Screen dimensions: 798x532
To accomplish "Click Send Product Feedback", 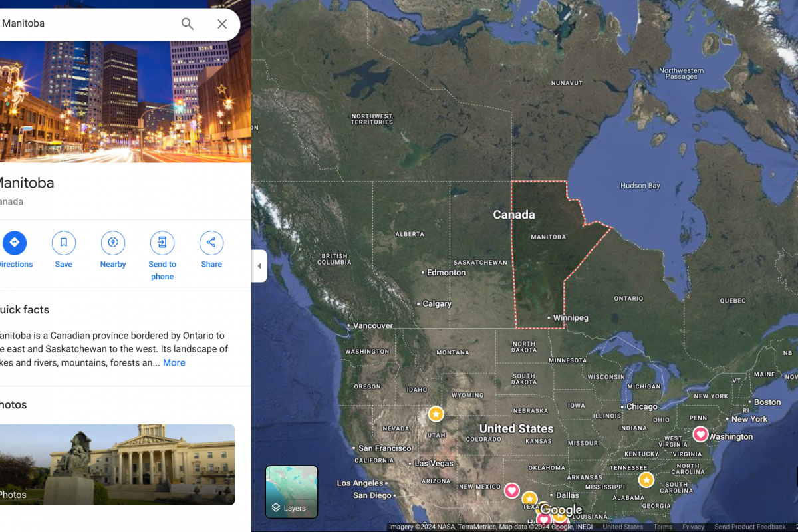I will coord(750,527).
